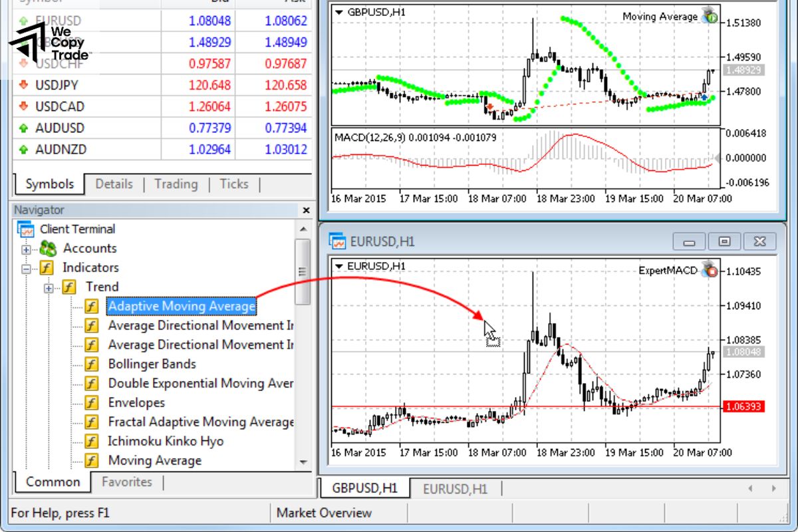Select the Adaptive Moving Average indicator icon
Image resolution: width=798 pixels, height=532 pixels.
90,307
